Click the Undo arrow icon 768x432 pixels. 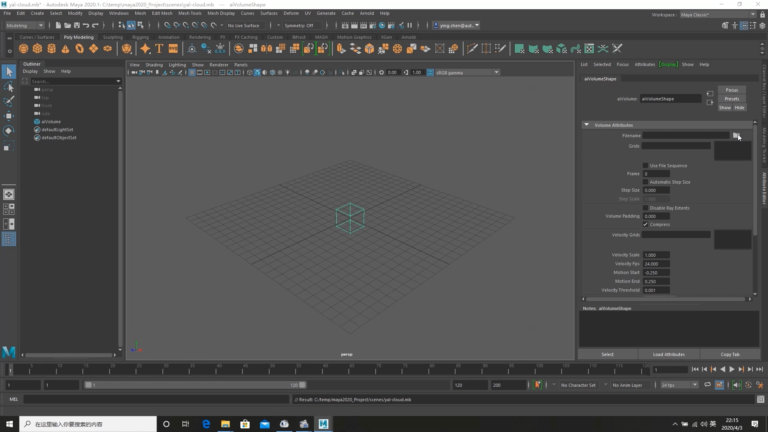click(x=86, y=25)
